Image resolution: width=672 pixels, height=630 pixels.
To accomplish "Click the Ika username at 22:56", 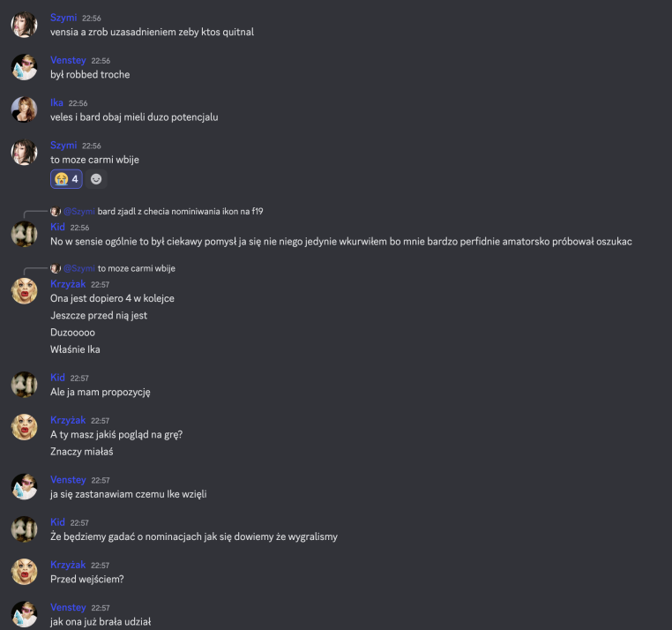I will 56,103.
